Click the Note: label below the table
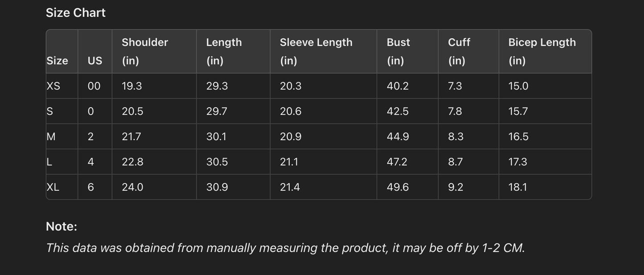 point(62,226)
